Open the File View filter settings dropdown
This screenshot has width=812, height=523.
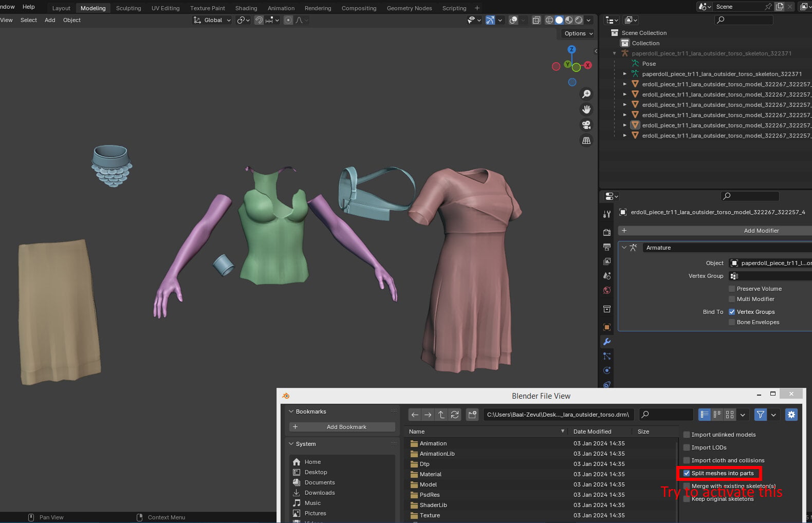tap(773, 415)
